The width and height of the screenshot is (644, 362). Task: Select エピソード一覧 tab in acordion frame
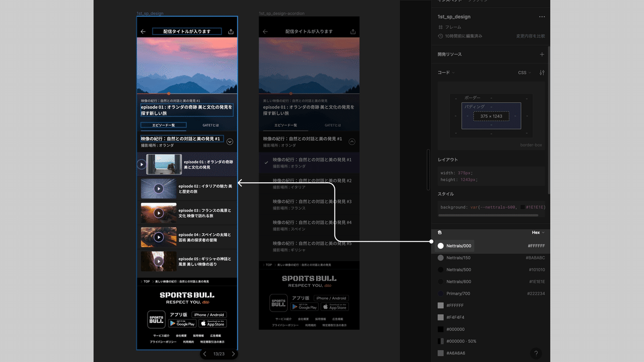click(x=286, y=125)
